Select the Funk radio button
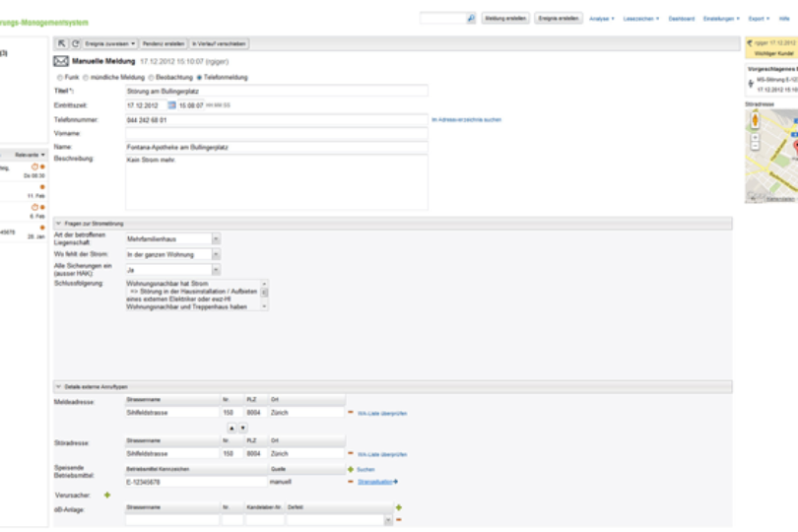The height and width of the screenshot is (532, 798). click(60, 77)
